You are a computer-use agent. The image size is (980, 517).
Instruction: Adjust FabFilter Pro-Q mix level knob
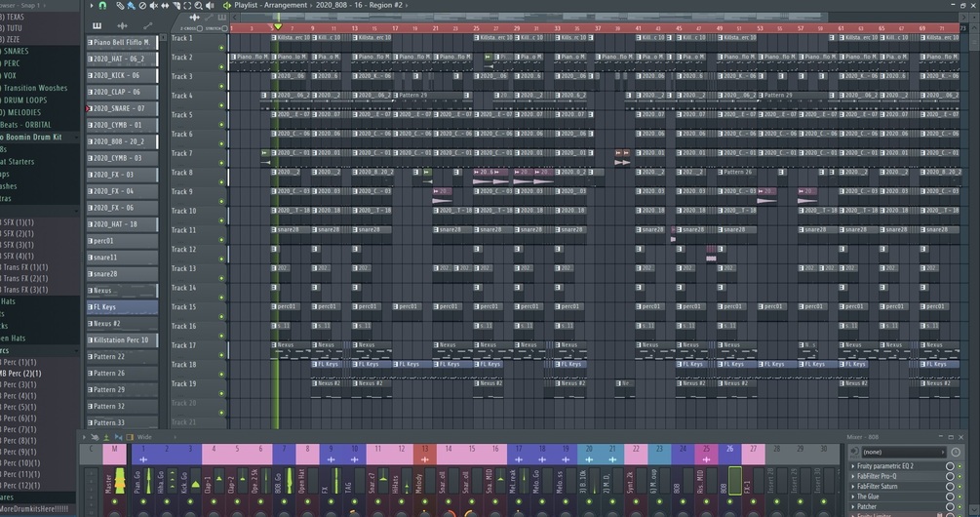pos(950,476)
